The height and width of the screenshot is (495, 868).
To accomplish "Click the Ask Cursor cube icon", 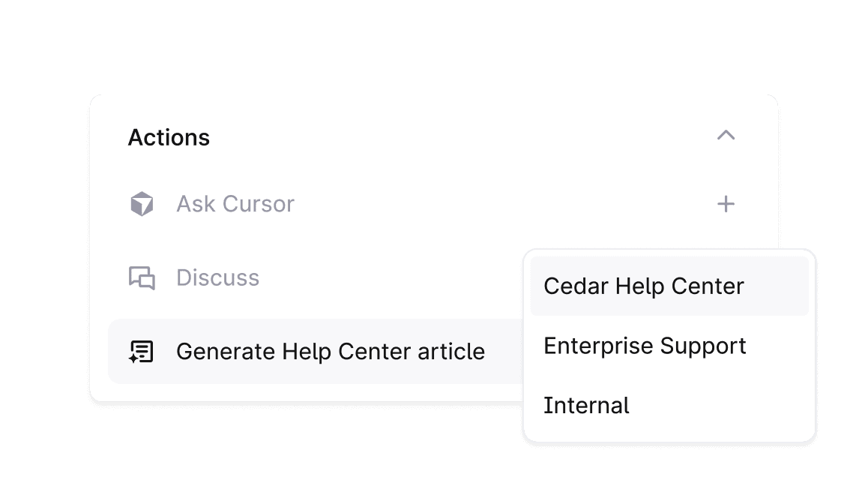I will [x=142, y=204].
